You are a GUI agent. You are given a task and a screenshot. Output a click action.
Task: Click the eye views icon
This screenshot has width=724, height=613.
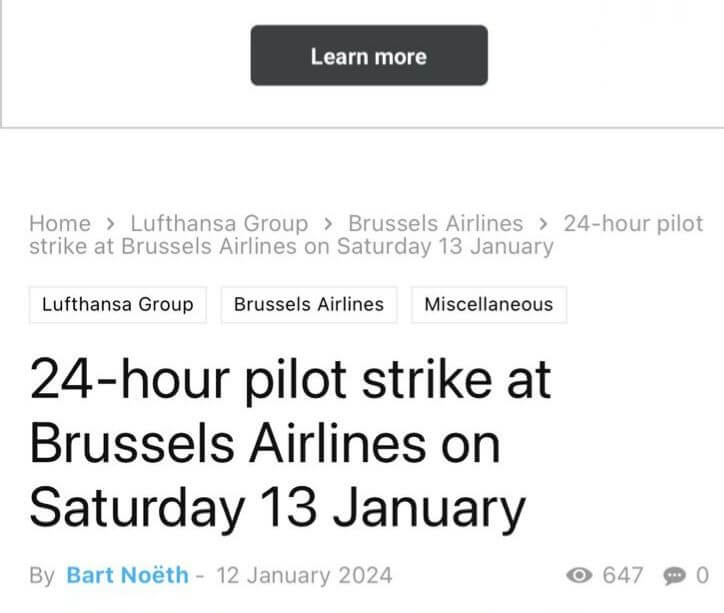pyautogui.click(x=579, y=576)
